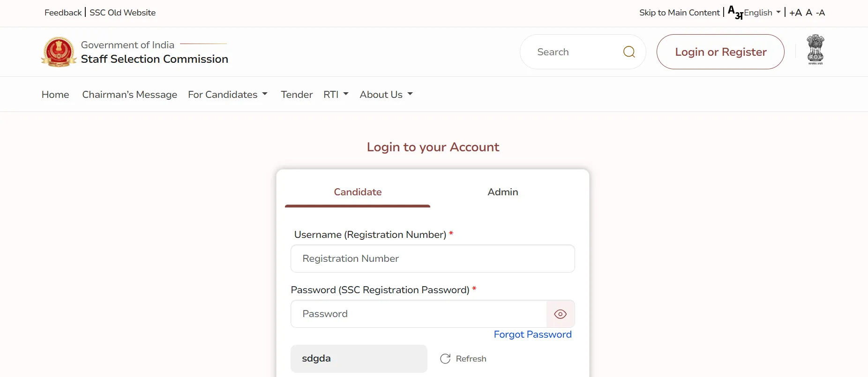The width and height of the screenshot is (868, 377).
Task: Reset font size with A
Action: pyautogui.click(x=809, y=13)
